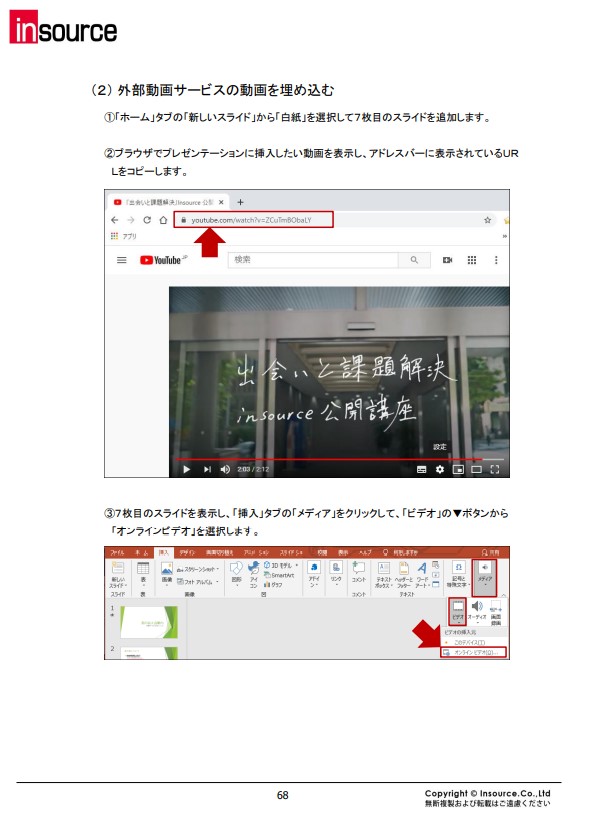The height and width of the screenshot is (835, 590).
Task: Toggle video subtitles
Action: (421, 469)
